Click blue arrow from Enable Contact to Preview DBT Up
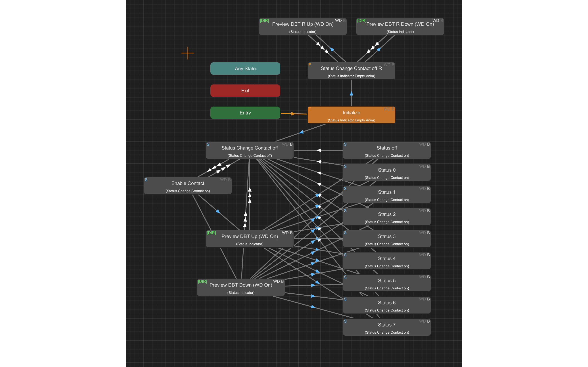 click(218, 211)
